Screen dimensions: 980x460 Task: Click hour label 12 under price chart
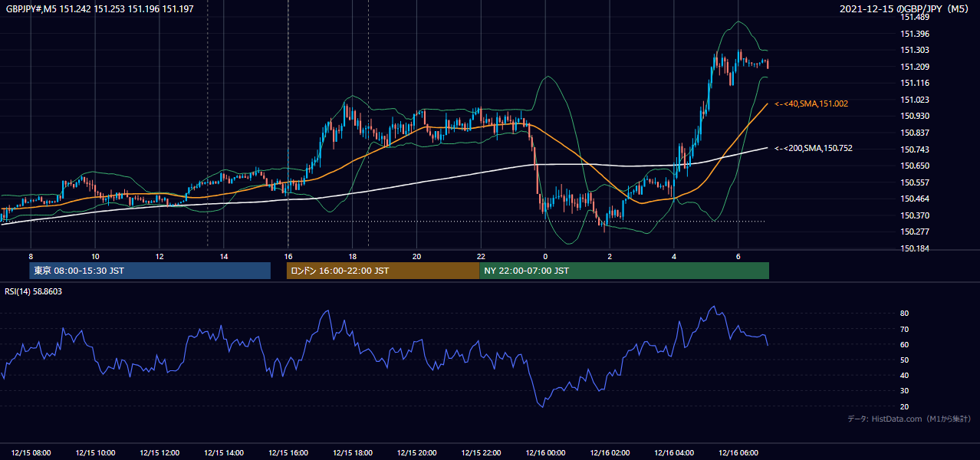[159, 256]
